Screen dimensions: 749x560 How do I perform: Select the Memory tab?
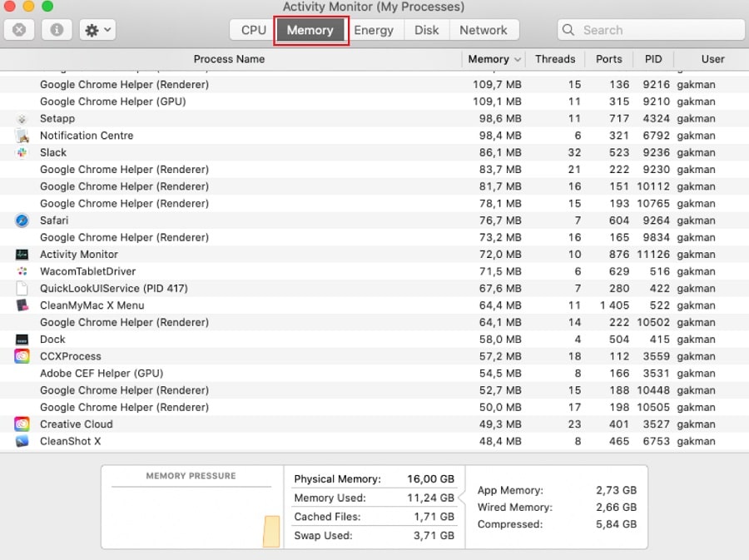pyautogui.click(x=310, y=30)
